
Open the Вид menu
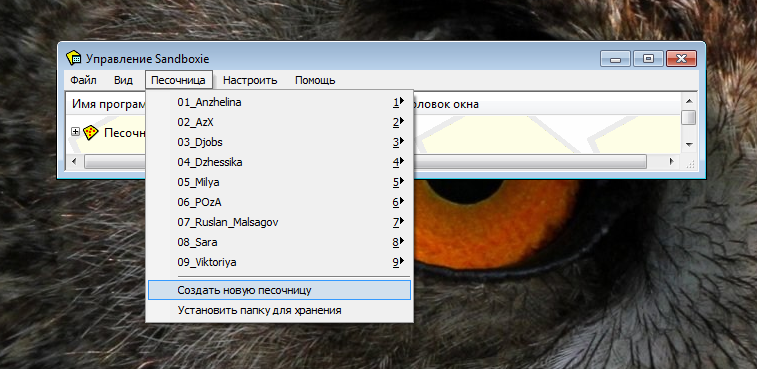[124, 80]
